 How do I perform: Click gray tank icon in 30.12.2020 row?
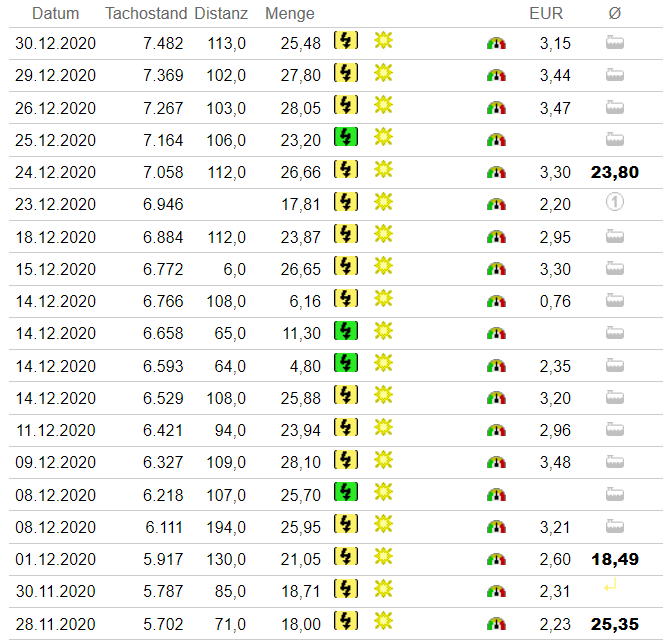pyautogui.click(x=615, y=42)
